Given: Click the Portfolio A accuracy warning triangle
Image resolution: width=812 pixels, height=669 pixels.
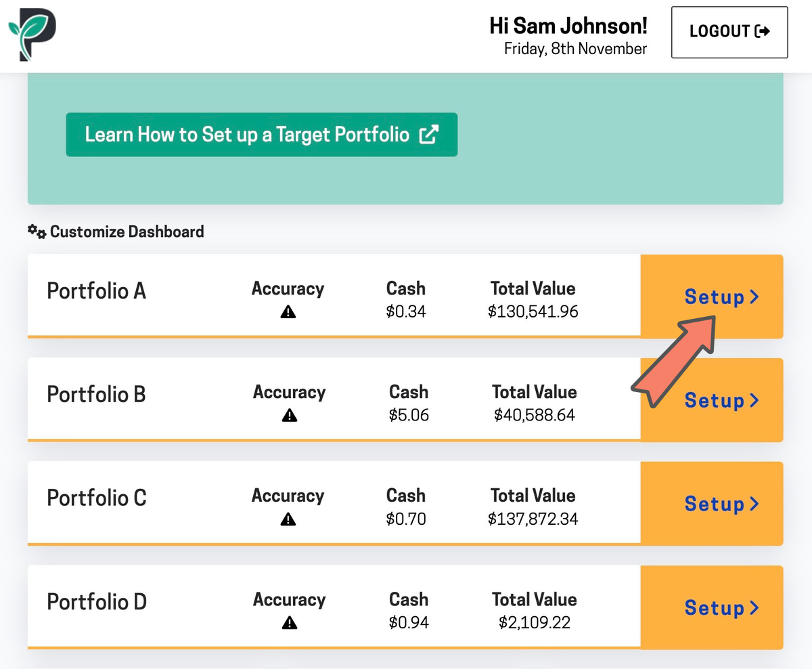Looking at the screenshot, I should [288, 312].
